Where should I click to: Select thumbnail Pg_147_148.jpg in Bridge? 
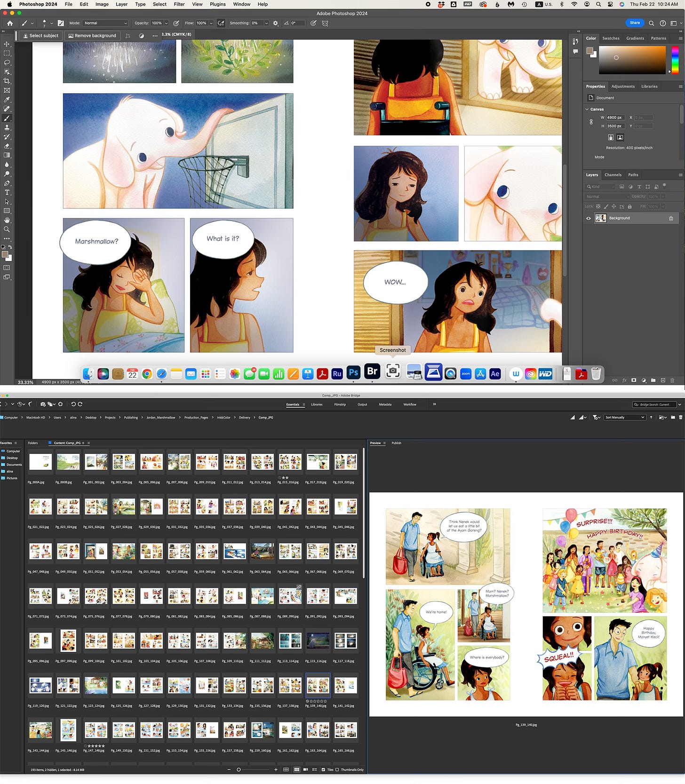point(96,730)
